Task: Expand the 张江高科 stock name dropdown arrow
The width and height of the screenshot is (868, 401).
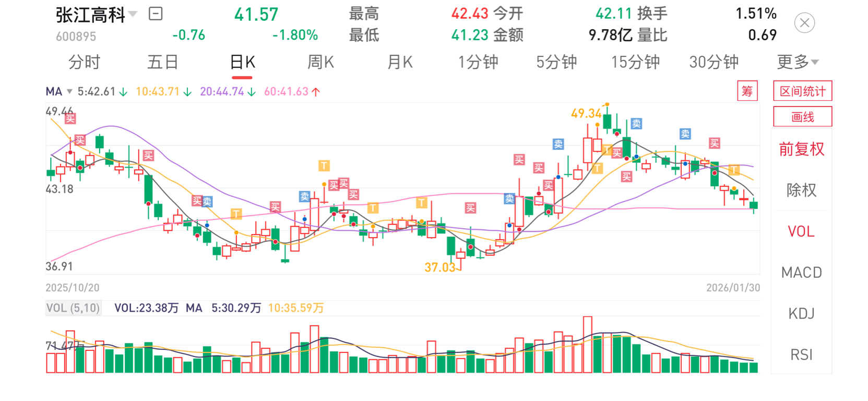Action: [x=133, y=14]
